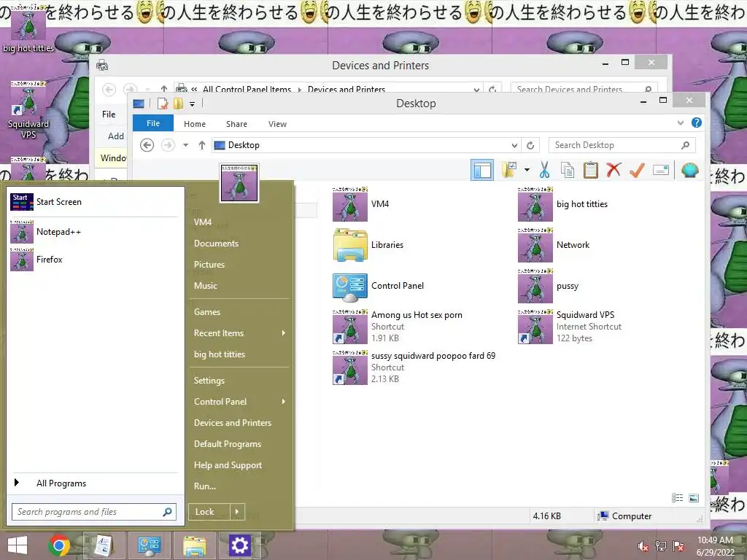Click the E-mail envelope toolbar icon
The image size is (747, 560).
point(661,170)
